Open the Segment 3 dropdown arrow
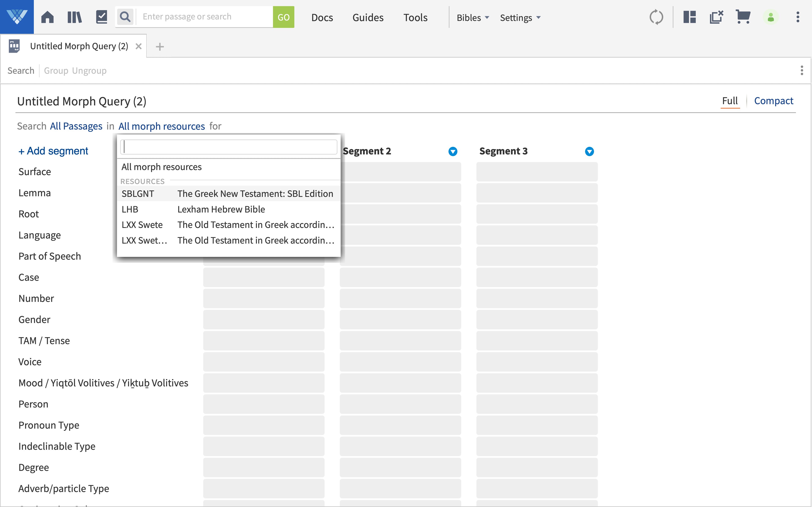 [x=590, y=151]
